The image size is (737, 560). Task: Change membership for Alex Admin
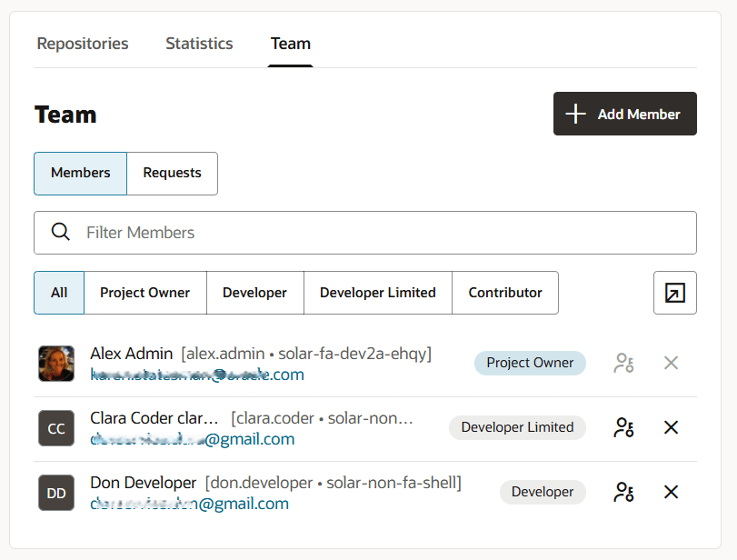click(623, 363)
